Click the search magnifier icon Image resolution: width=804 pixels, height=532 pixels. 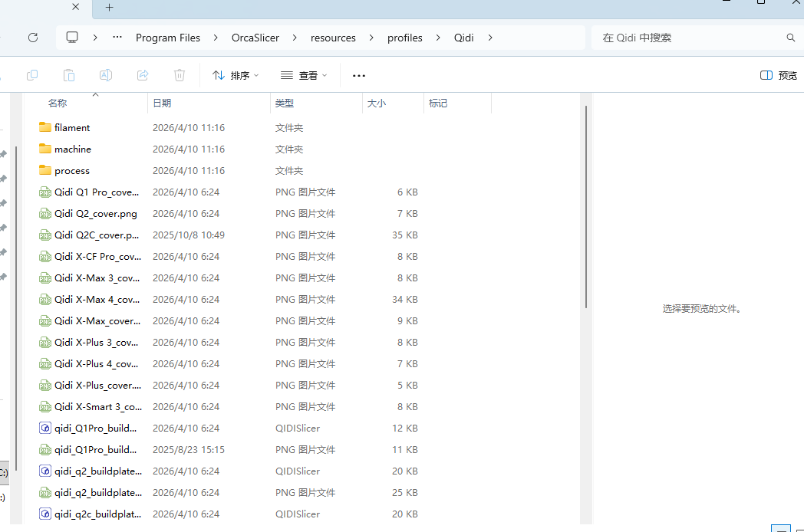(791, 38)
